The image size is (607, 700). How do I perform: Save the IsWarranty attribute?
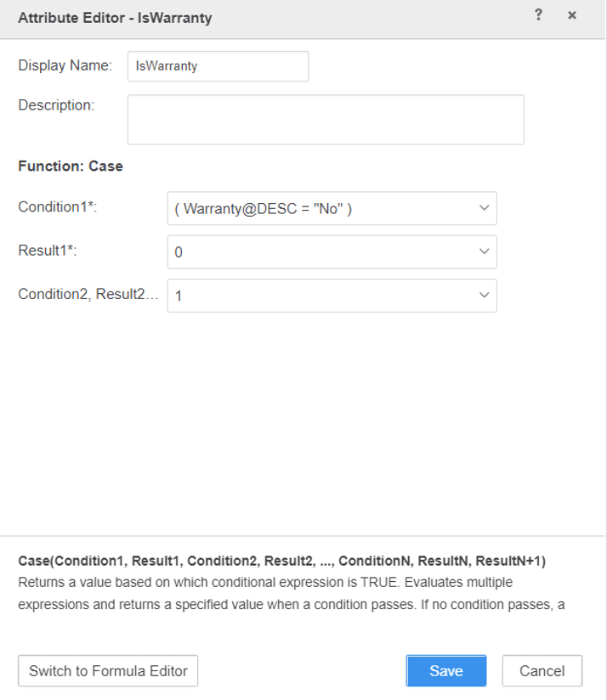coord(445,671)
